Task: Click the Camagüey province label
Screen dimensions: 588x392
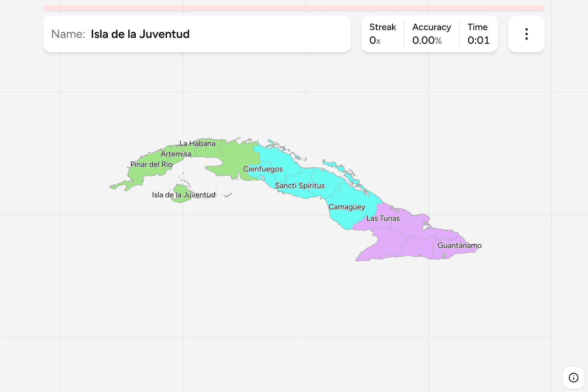Action: 347,207
